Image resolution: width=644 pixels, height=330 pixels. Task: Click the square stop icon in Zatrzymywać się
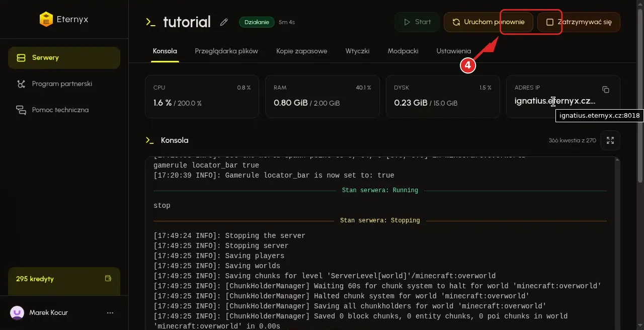(x=550, y=22)
